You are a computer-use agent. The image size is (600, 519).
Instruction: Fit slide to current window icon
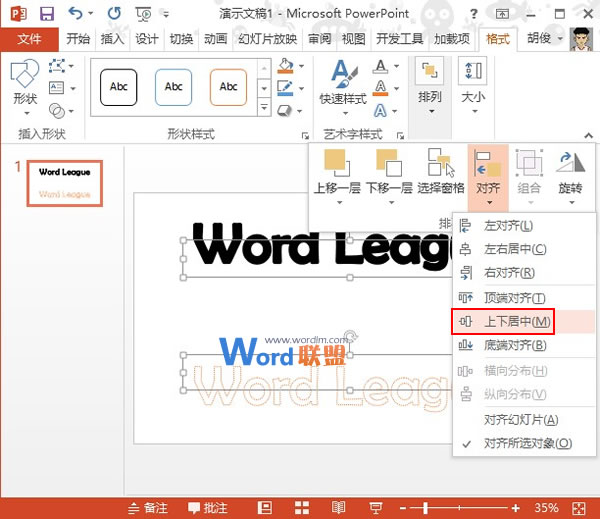coord(579,508)
